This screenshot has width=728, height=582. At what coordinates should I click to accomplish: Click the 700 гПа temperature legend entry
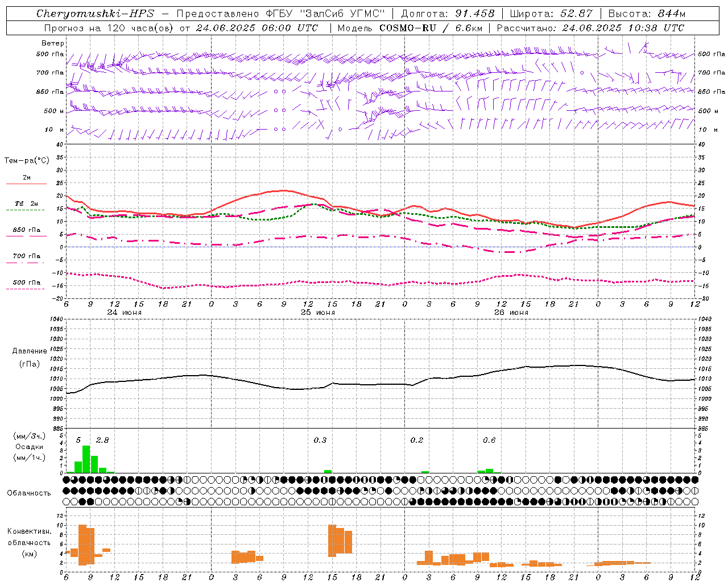(27, 256)
